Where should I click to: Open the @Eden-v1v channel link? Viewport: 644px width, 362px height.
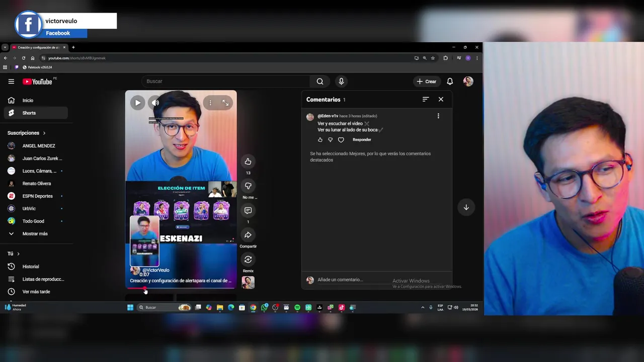(328, 116)
